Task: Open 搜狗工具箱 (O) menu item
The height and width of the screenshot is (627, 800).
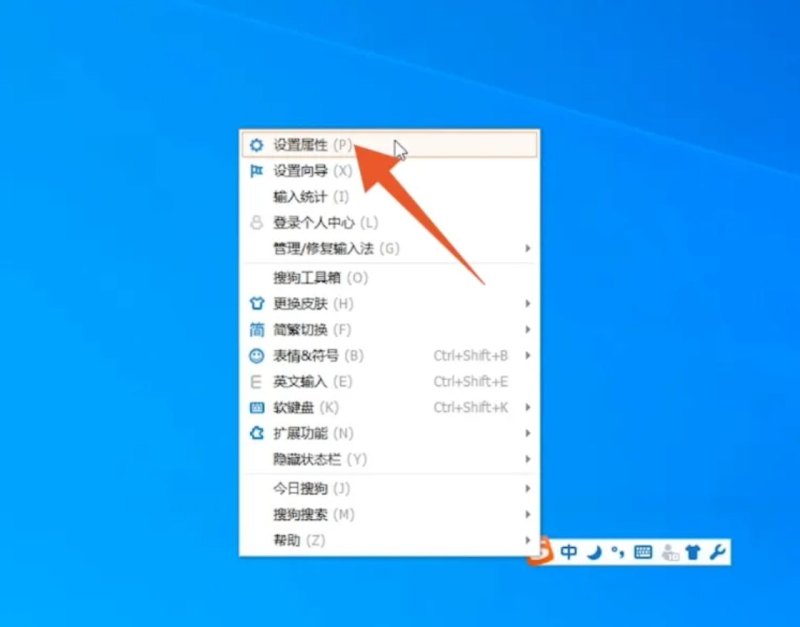Action: pyautogui.click(x=389, y=278)
